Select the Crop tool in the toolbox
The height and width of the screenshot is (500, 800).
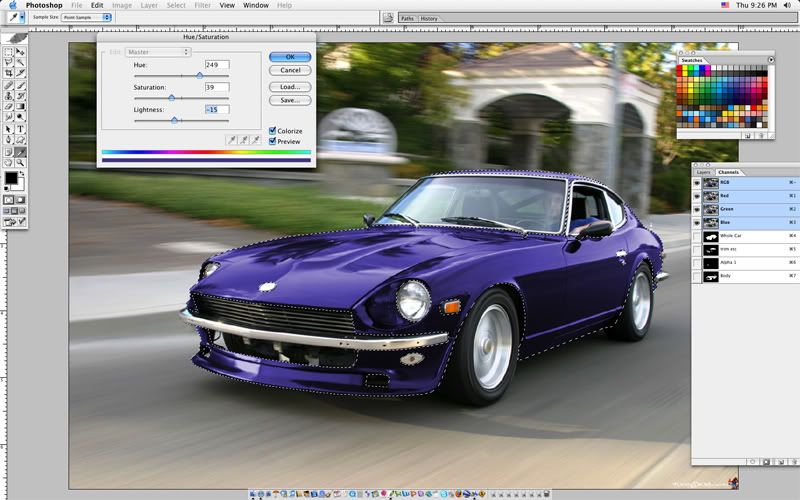coord(8,73)
